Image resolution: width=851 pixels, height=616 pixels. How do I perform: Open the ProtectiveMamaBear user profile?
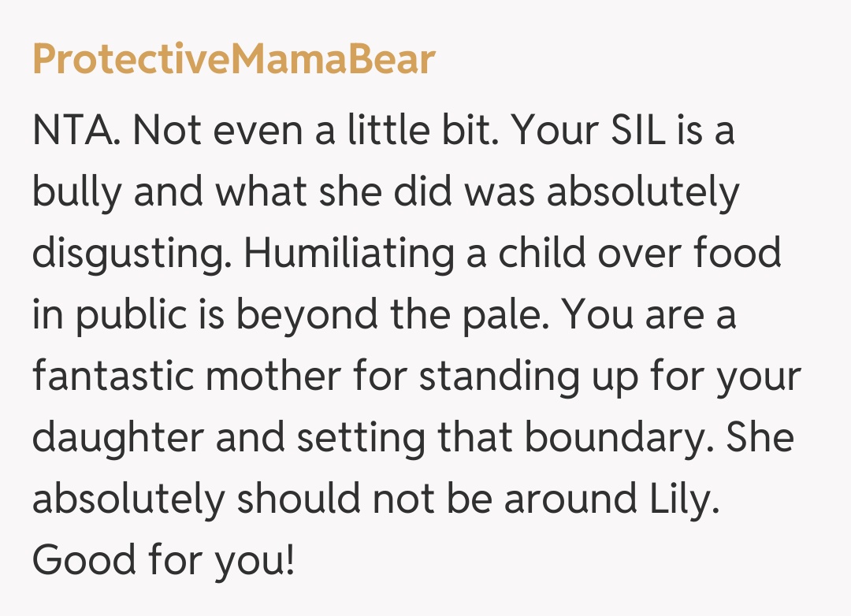click(233, 60)
